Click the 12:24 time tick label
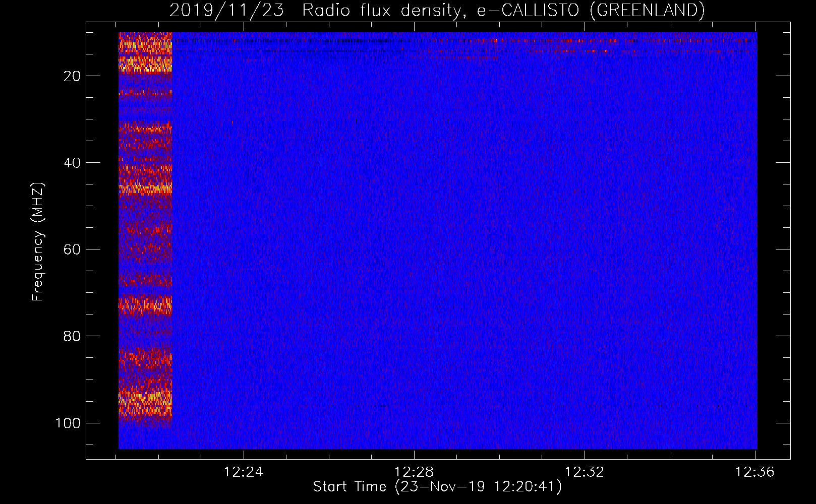This screenshot has height=504, width=816. (244, 472)
